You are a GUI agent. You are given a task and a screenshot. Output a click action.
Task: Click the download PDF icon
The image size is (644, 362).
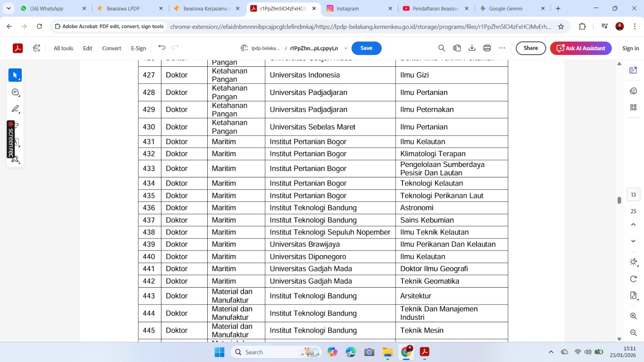click(472, 48)
